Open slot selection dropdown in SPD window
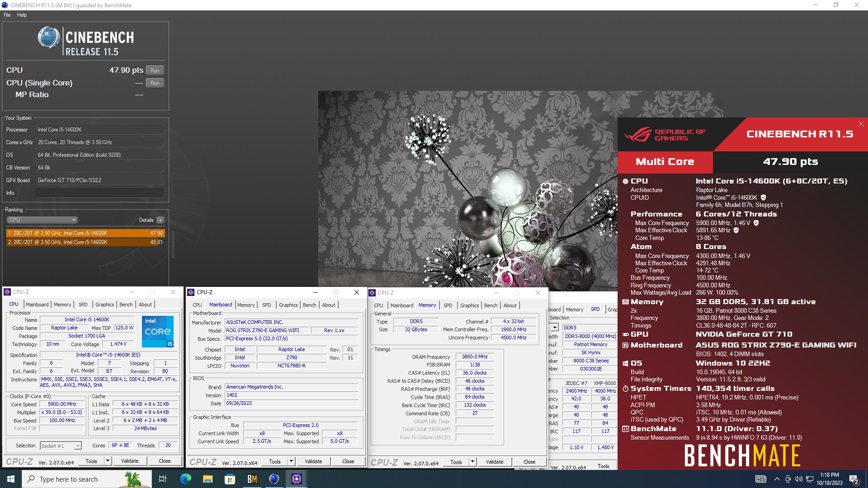Viewport: 868px width, 488px height. tap(555, 328)
